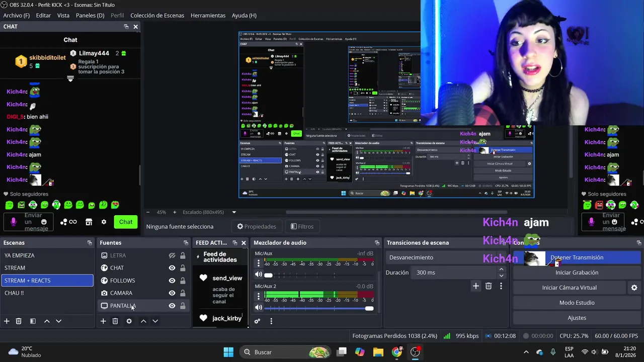The image size is (644, 362).
Task: Unlock the CHAT source
Action: tap(183, 268)
